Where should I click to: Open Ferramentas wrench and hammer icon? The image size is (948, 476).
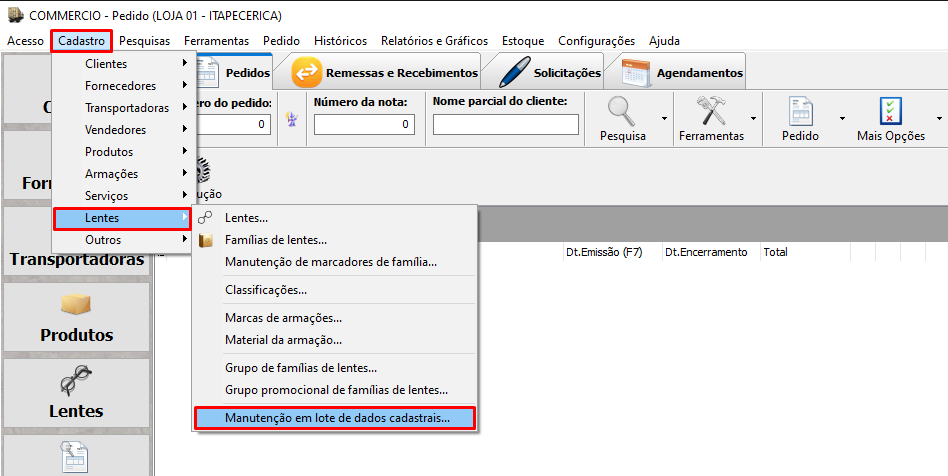pyautogui.click(x=711, y=110)
